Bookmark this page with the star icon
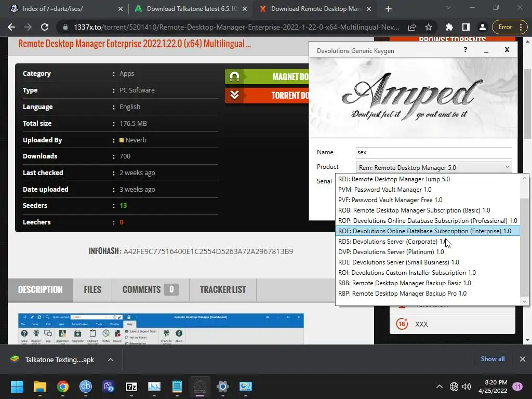 tap(429, 27)
